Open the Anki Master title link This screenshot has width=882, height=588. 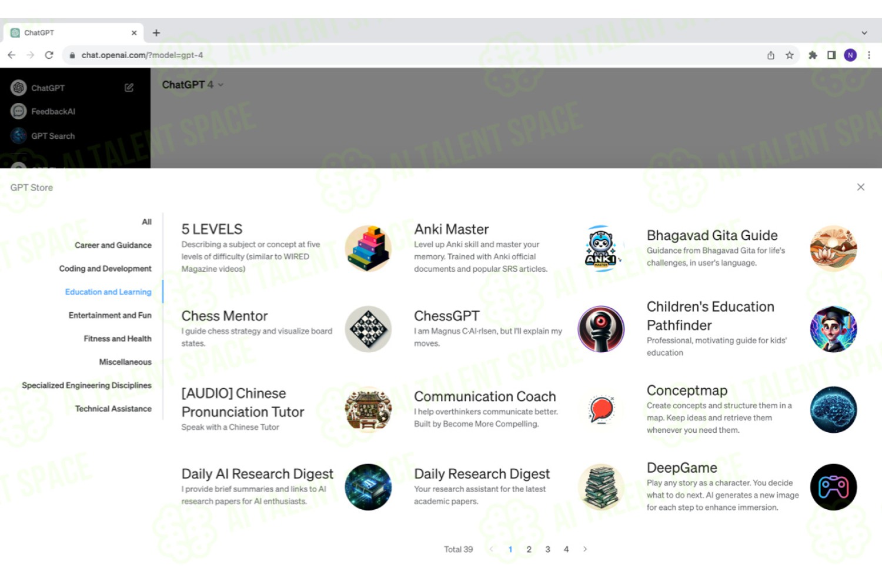[x=452, y=229]
